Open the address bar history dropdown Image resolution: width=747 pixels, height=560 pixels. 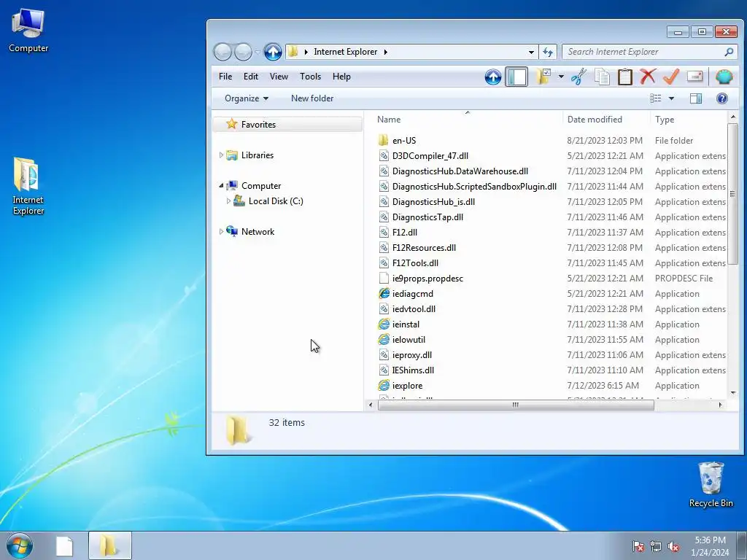531,52
